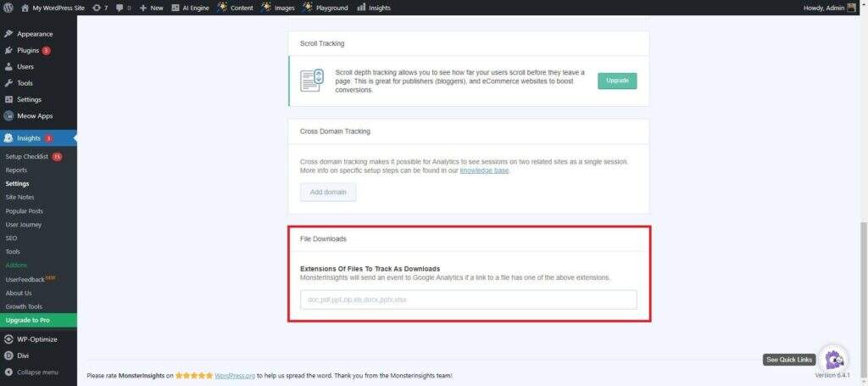Viewport: 868px width, 386px height.
Task: Collapse the admin sidebar menu
Action: (31, 372)
